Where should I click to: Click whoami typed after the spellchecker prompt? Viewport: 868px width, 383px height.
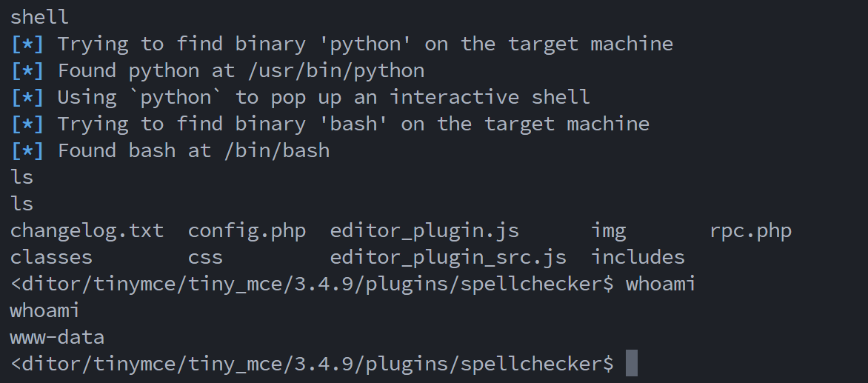pos(661,284)
